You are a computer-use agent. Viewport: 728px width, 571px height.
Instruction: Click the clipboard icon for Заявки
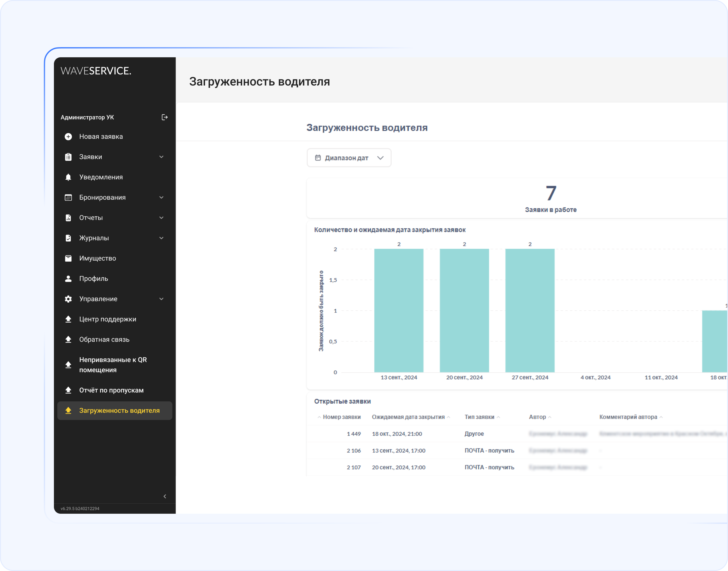68,157
